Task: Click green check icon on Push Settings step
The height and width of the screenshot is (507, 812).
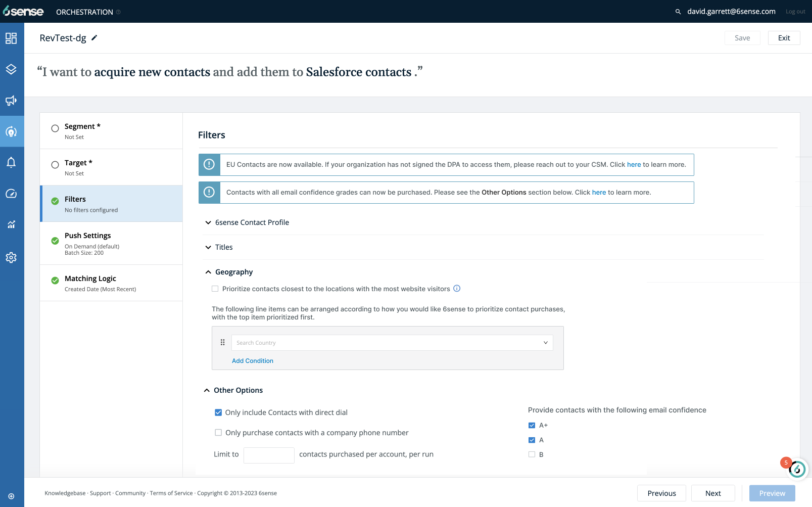Action: coord(55,241)
